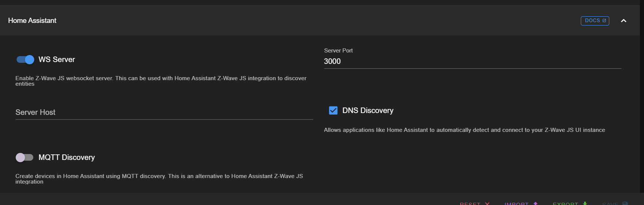Uncheck the DNS Discovery checkbox

pos(333,110)
